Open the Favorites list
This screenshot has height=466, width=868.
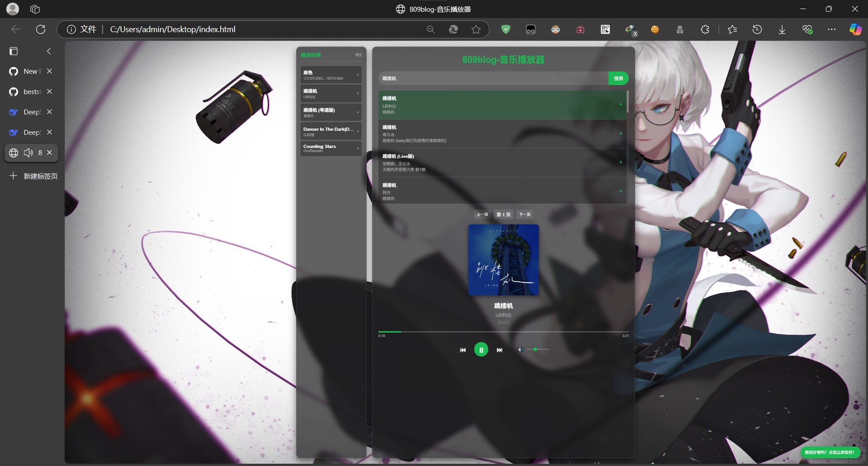click(x=732, y=29)
